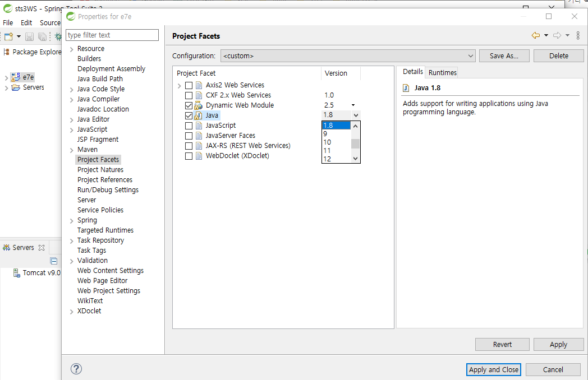Click the Apply button
The height and width of the screenshot is (380, 588).
[x=558, y=344]
